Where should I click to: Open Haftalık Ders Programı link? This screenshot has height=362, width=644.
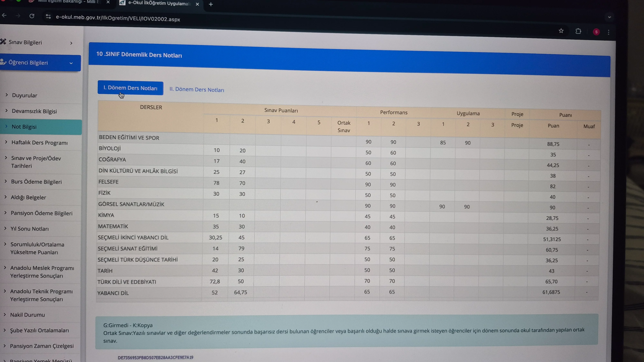click(39, 143)
